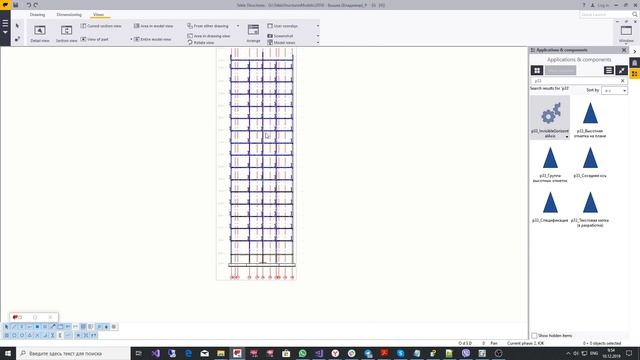
Task: Choose Entire model view command
Action: 153,39
